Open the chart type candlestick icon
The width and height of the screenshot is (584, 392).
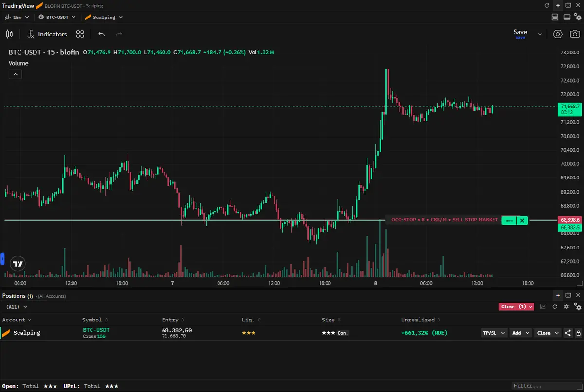click(x=10, y=34)
